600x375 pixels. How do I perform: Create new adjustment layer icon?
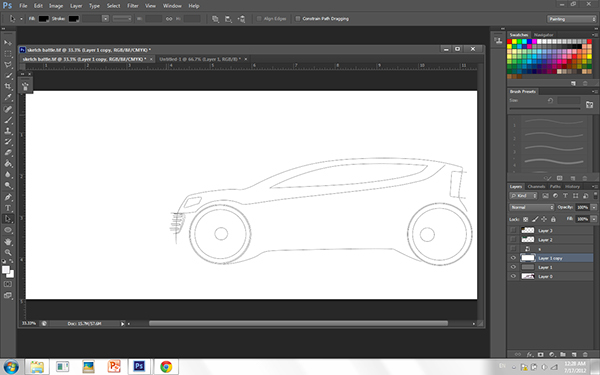(x=552, y=355)
